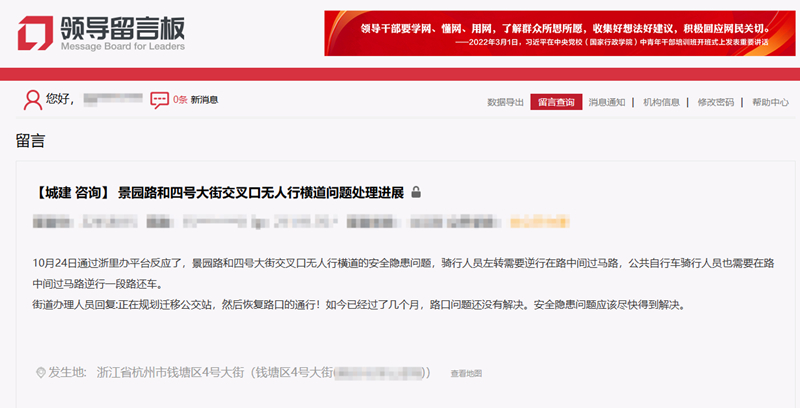Click the user avatar icon
Viewport: 800px width, 408px height.
pyautogui.click(x=33, y=99)
